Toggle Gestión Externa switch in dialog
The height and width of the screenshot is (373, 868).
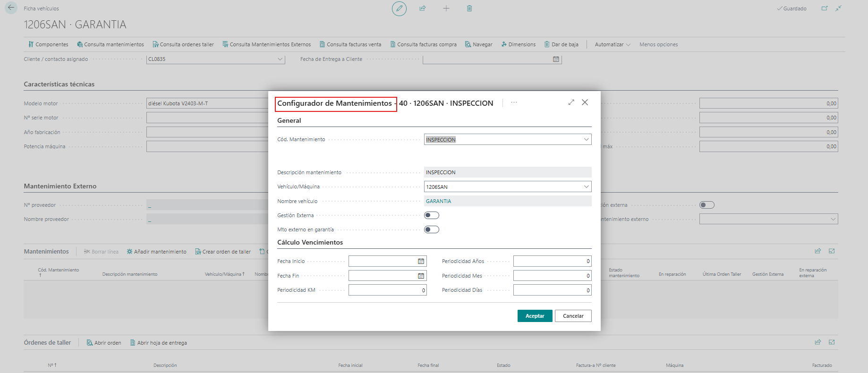pos(432,215)
